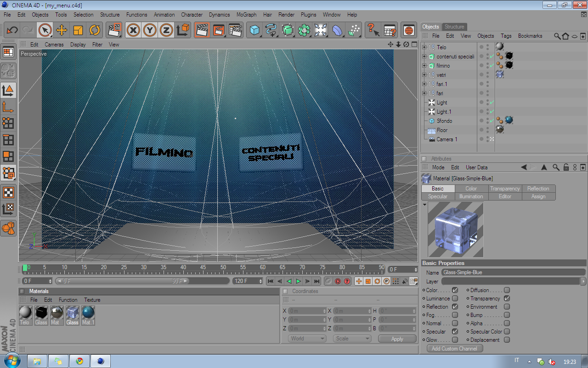The image size is (588, 368).
Task: Open the MoGraph menu
Action: pos(247,15)
